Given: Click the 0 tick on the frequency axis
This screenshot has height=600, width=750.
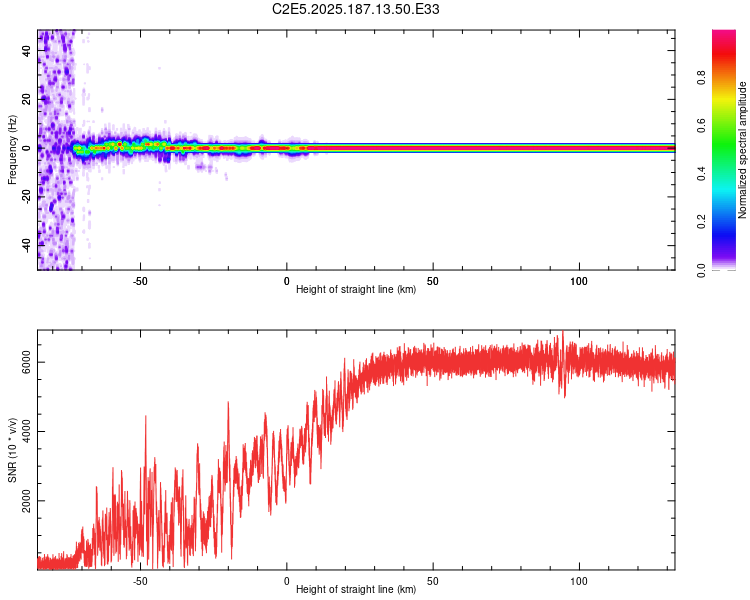Looking at the screenshot, I should (27, 148).
